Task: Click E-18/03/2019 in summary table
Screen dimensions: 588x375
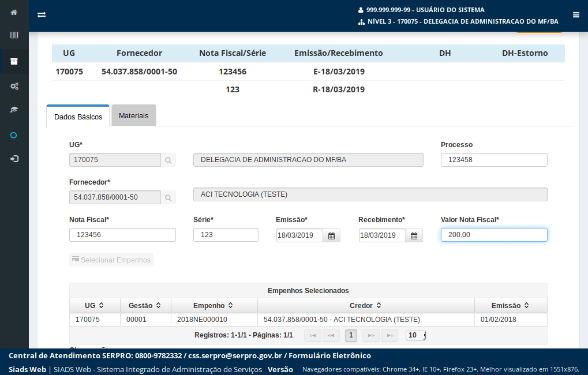Action: pyautogui.click(x=339, y=72)
